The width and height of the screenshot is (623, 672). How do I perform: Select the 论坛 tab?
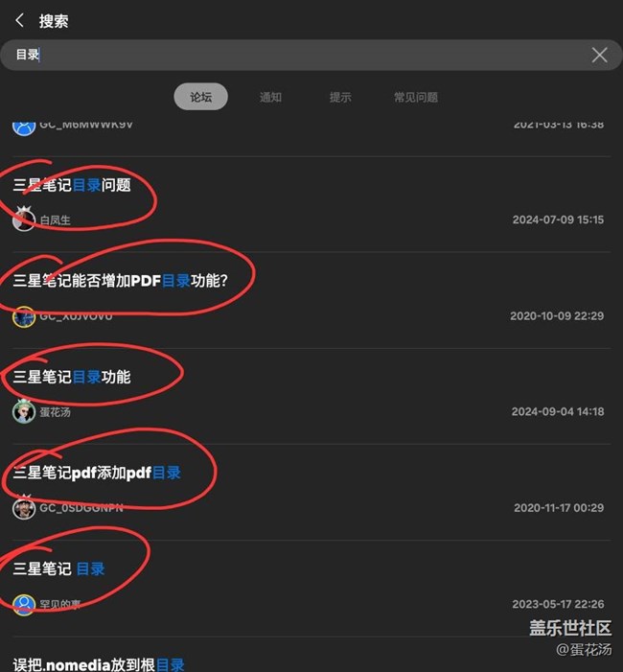(x=200, y=97)
